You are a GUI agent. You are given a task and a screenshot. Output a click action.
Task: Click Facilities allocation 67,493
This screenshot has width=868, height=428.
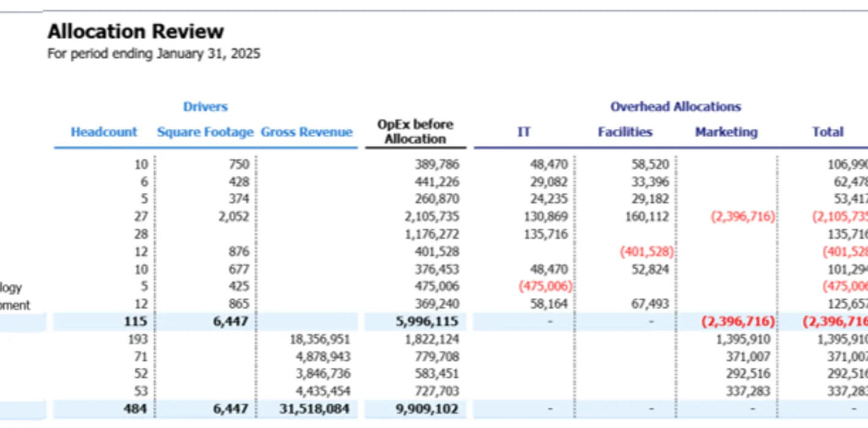point(650,304)
